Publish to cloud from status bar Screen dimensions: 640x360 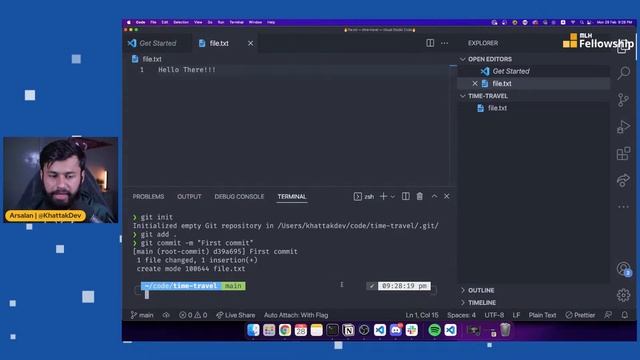pyautogui.click(x=166, y=315)
